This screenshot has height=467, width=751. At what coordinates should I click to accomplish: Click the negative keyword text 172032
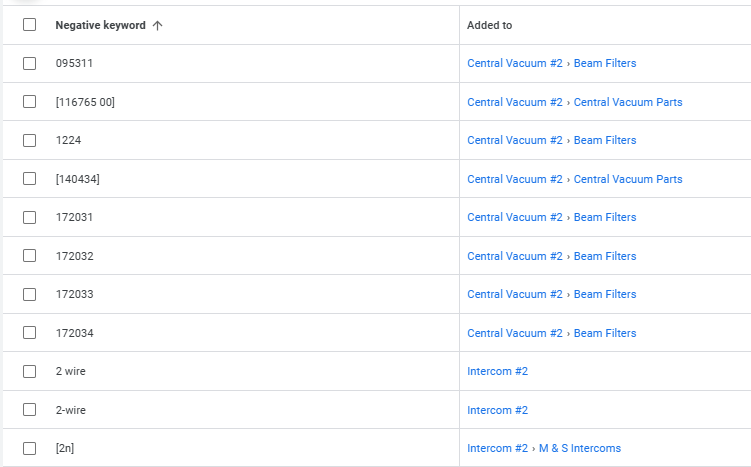[74, 256]
